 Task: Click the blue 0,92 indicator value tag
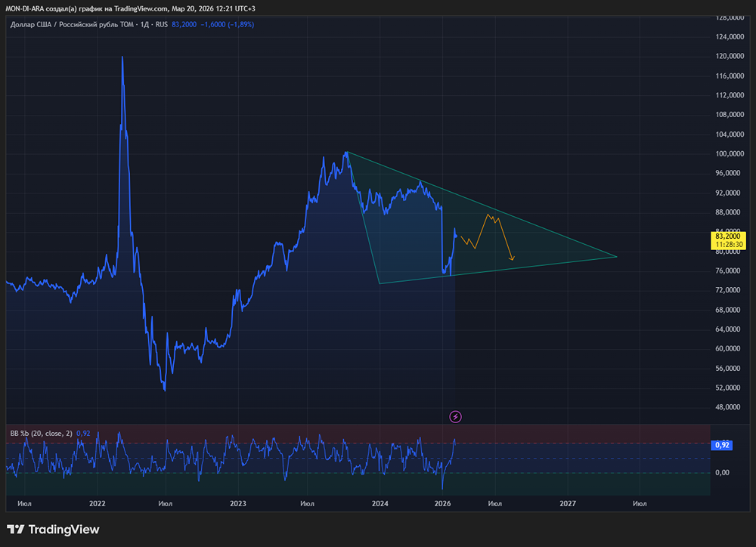click(x=721, y=445)
